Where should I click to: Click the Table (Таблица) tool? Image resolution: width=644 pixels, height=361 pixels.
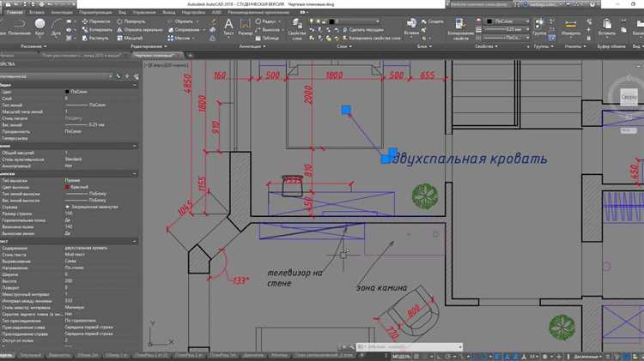pyautogui.click(x=266, y=38)
